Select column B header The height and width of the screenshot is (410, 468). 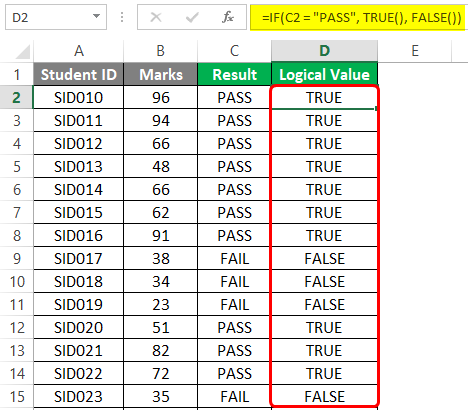tap(161, 51)
